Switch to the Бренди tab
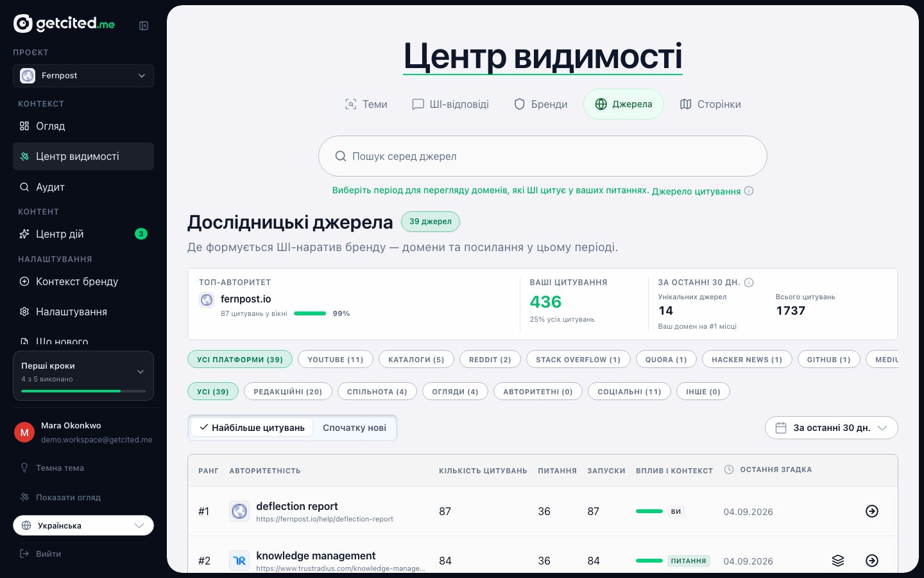The height and width of the screenshot is (578, 924). pyautogui.click(x=540, y=104)
